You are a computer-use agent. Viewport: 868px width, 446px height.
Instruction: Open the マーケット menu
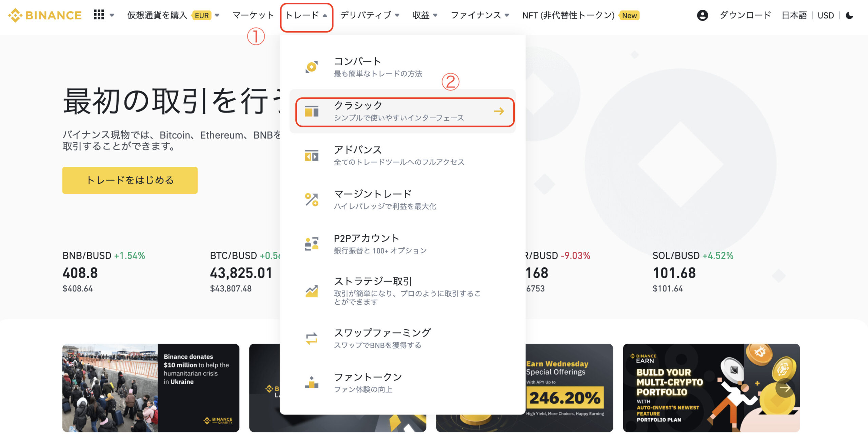[253, 15]
